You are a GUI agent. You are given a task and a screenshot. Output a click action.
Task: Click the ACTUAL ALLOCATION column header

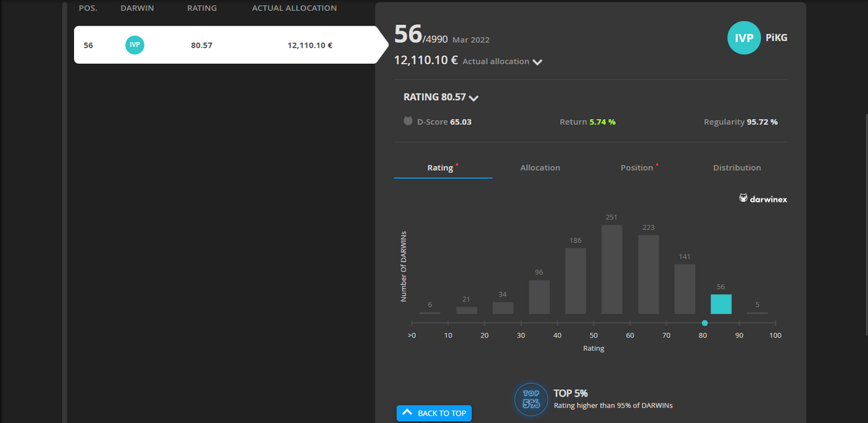tap(294, 8)
